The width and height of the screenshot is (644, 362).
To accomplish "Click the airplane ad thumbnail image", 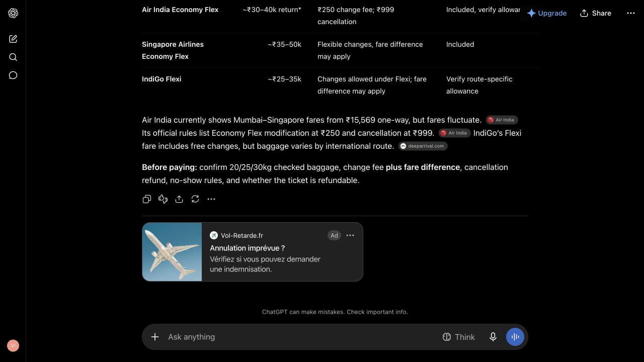I will 172,251.
